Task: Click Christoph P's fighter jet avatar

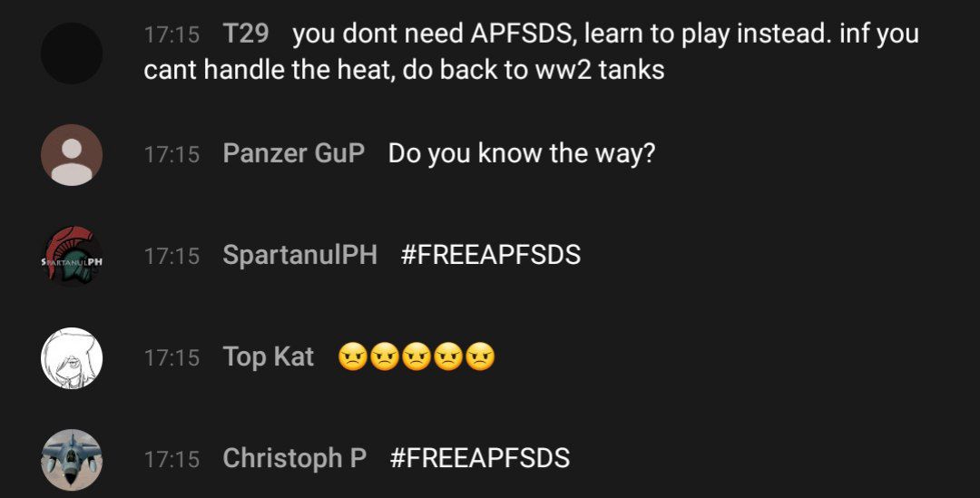Action: click(72, 460)
